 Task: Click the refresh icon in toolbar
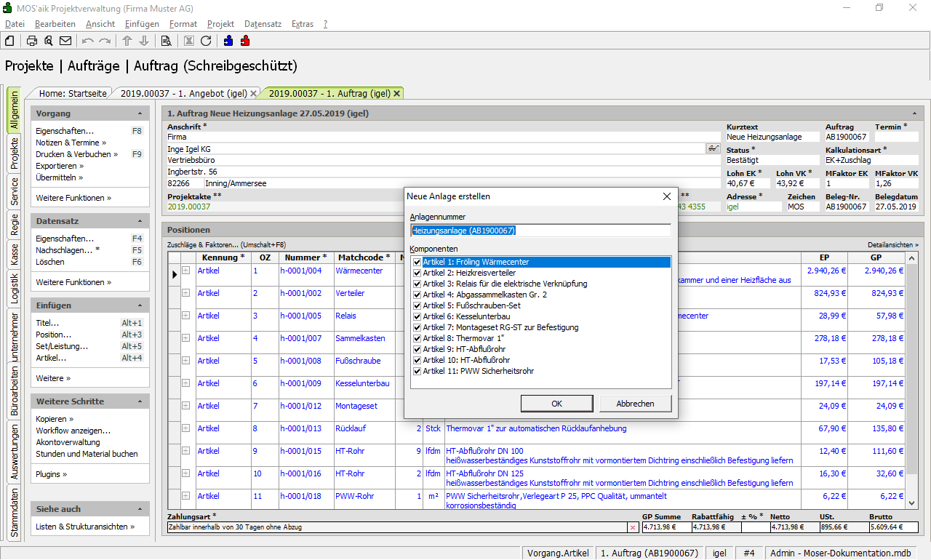pyautogui.click(x=206, y=41)
